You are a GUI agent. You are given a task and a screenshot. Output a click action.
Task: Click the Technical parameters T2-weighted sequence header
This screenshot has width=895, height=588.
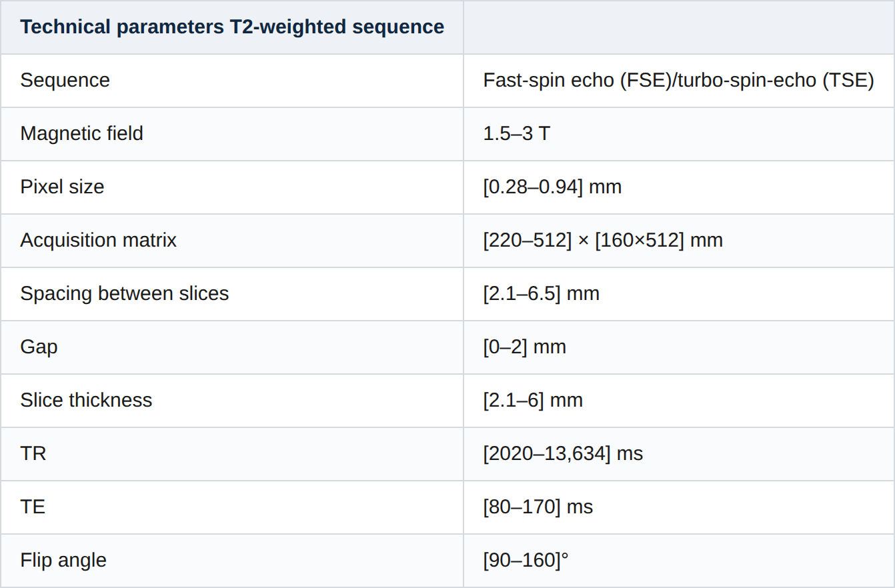point(232,27)
